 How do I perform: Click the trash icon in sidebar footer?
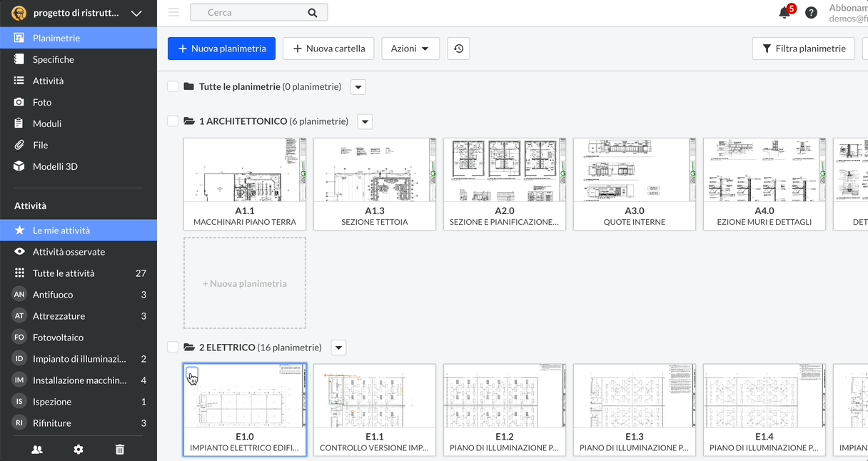click(x=120, y=449)
